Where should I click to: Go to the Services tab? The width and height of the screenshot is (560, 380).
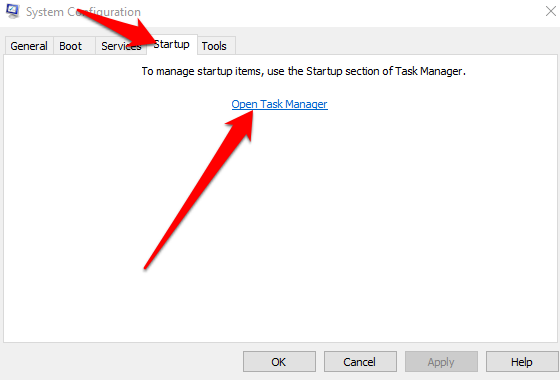click(x=121, y=46)
